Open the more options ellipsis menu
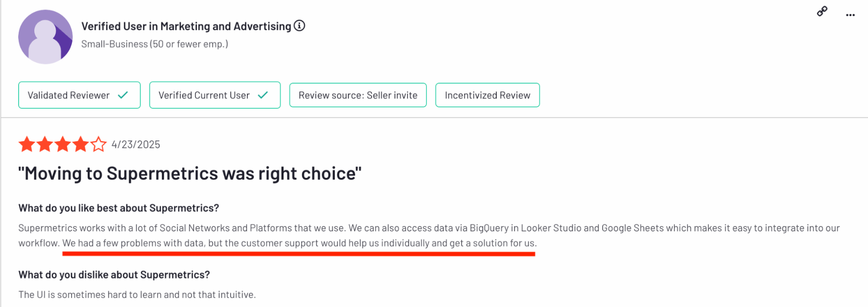Viewport: 868px width, 307px height. point(850,15)
